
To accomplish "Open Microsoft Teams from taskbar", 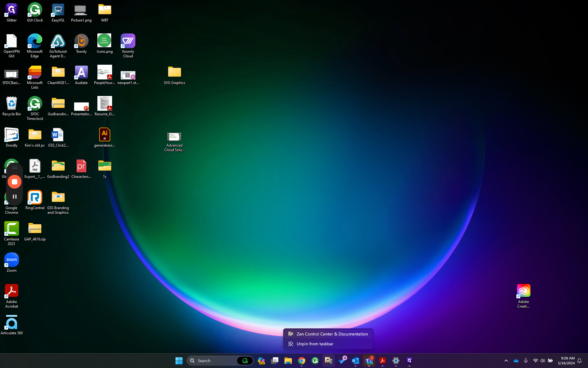I will click(369, 361).
